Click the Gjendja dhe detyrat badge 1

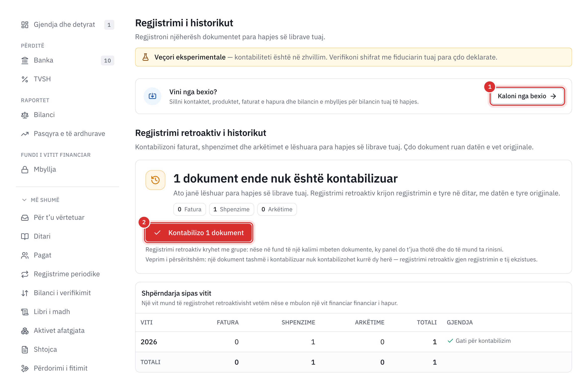coord(109,25)
